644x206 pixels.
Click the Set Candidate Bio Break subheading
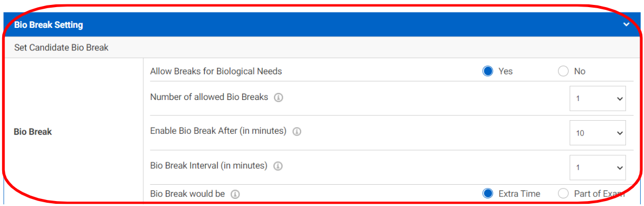[x=61, y=48]
